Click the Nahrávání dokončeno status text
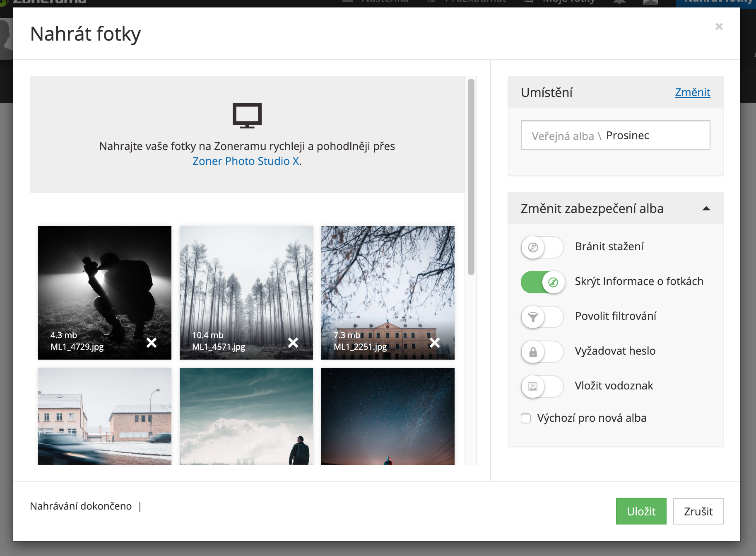Viewport: 756px width, 556px height. click(x=81, y=506)
